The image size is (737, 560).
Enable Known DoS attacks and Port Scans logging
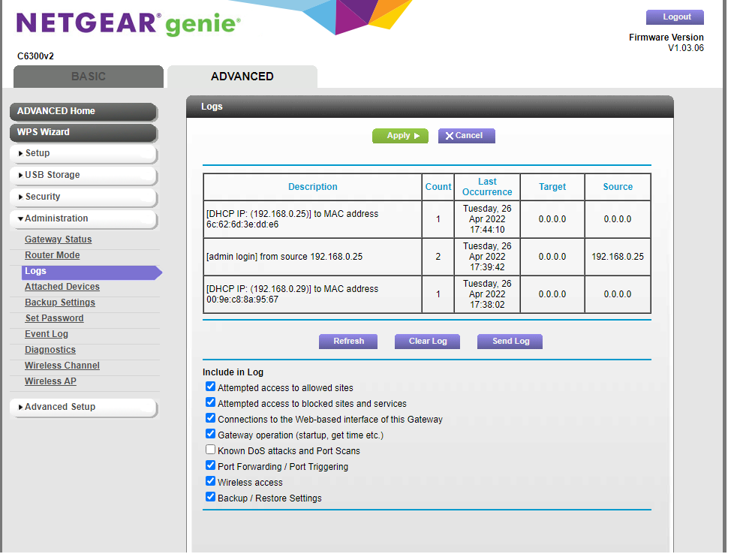click(210, 450)
